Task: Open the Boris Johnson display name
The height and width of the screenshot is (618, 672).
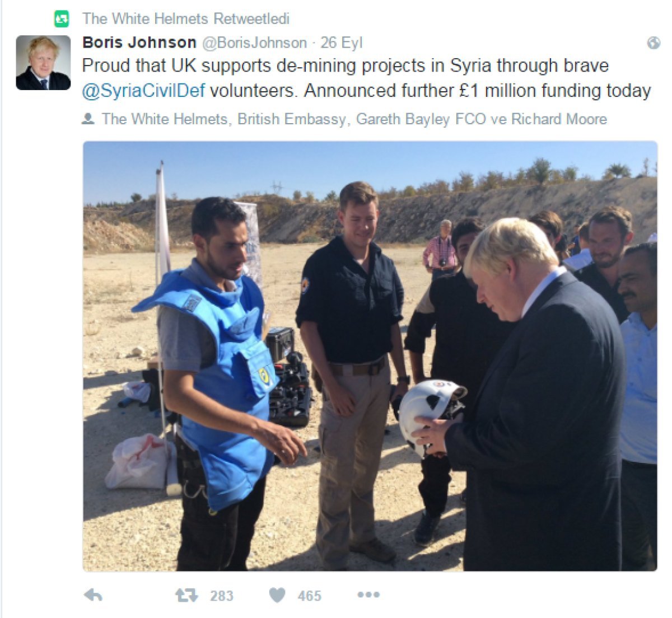Action: (139, 43)
